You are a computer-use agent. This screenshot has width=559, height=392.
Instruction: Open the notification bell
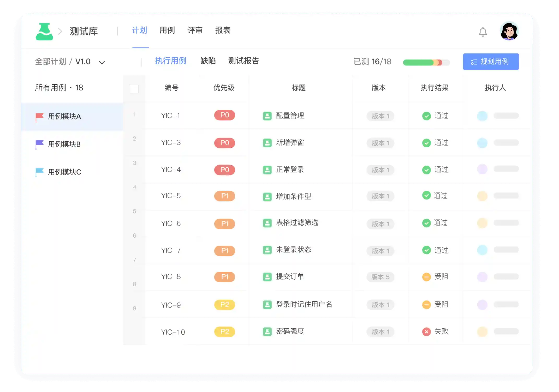[x=482, y=31]
